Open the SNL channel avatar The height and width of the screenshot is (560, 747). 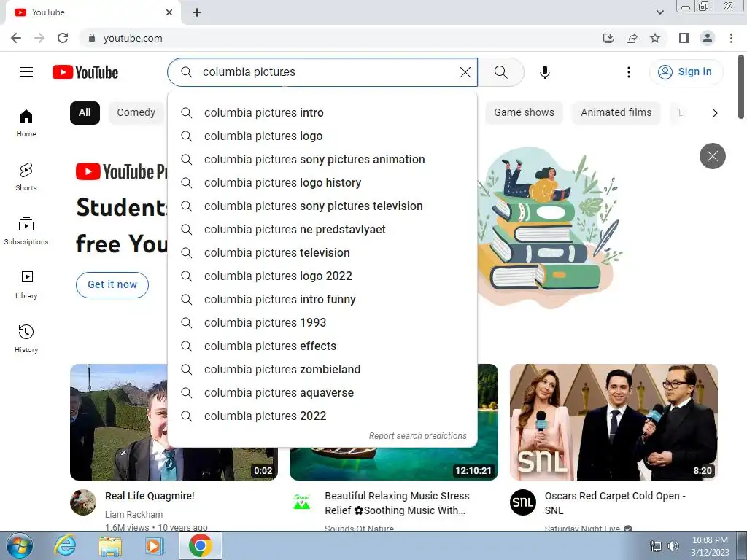pos(523,502)
